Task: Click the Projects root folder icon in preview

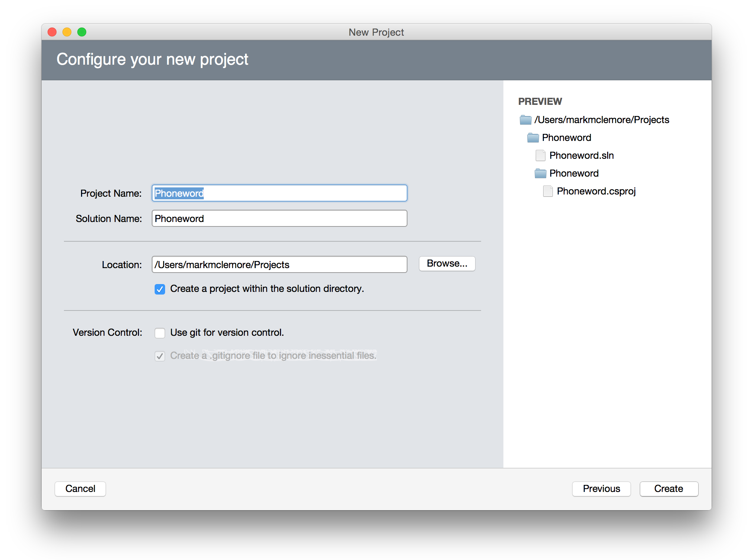Action: pyautogui.click(x=525, y=120)
